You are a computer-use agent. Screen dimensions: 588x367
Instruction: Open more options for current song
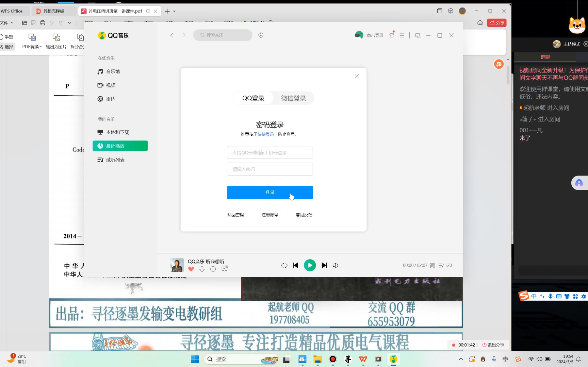click(x=213, y=269)
